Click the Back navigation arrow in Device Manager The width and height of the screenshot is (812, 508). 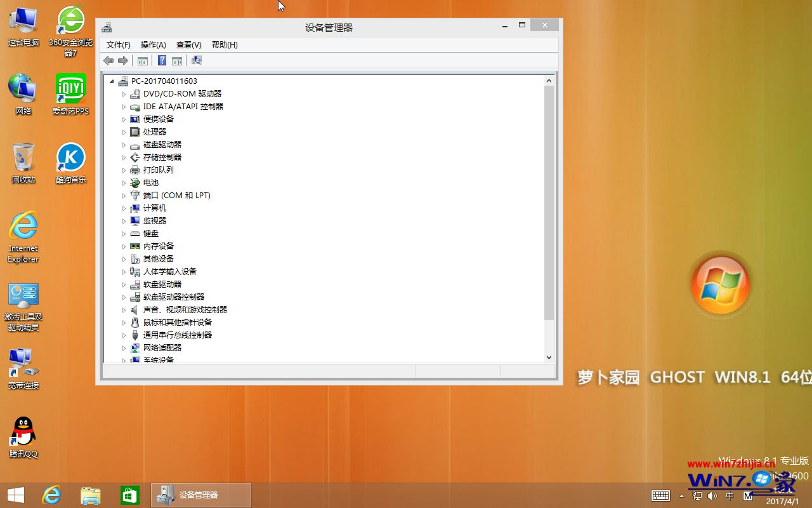(108, 60)
